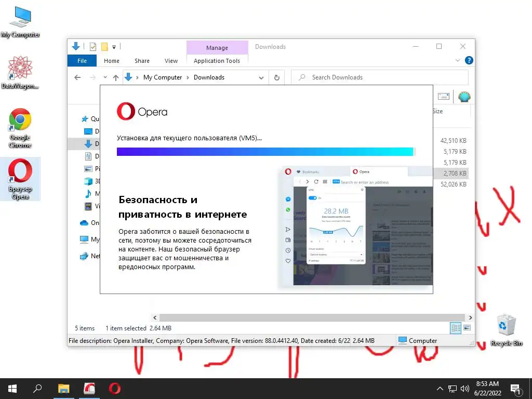Select file row sized 2,708 KB

click(x=452, y=174)
